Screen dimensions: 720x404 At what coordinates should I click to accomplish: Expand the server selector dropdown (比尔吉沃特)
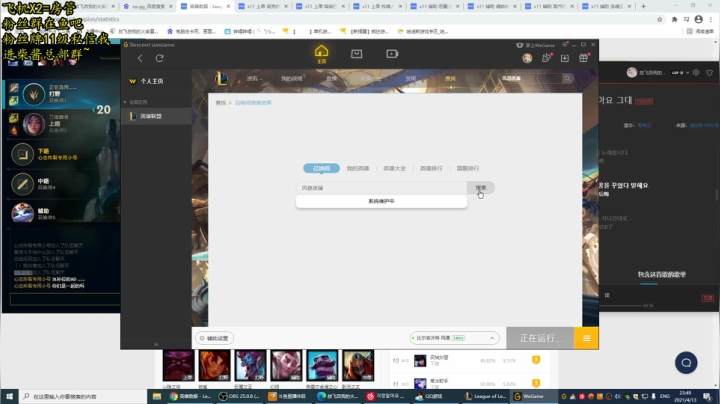[x=454, y=338]
